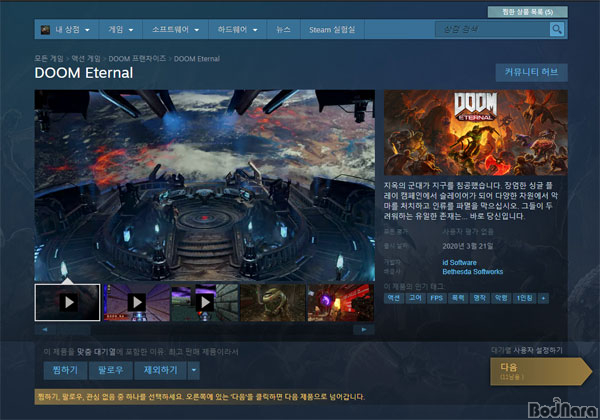Click the profile avatar next to 내 상점
The height and width of the screenshot is (420, 600).
[x=46, y=29]
